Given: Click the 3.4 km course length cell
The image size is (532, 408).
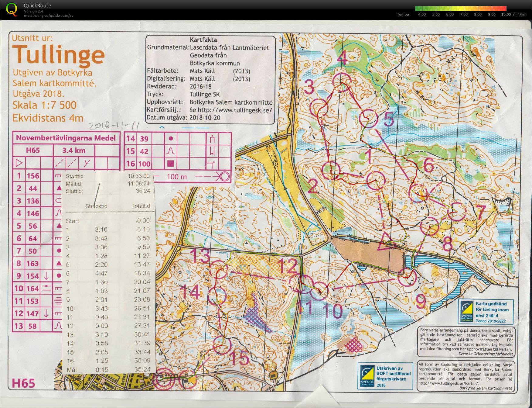Looking at the screenshot, I should (74, 150).
